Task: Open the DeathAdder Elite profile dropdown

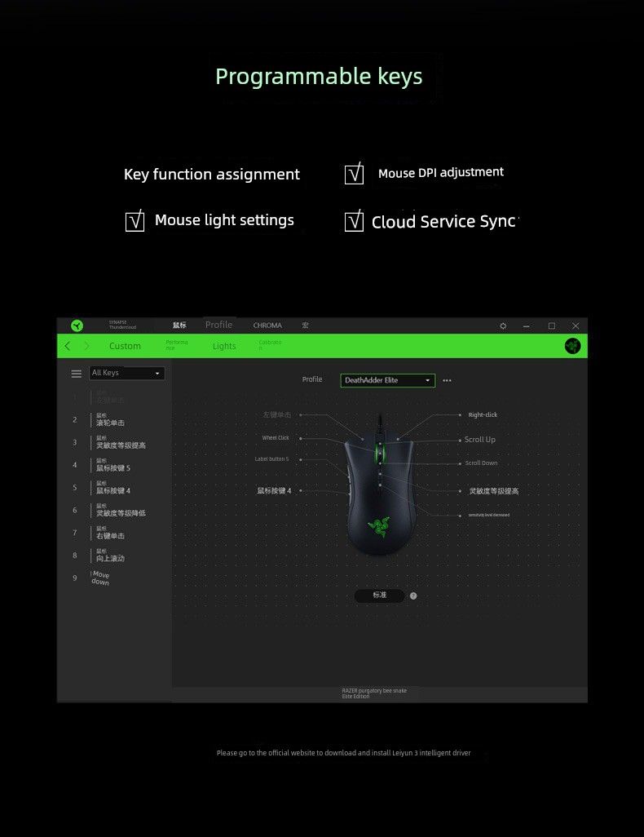Action: [387, 380]
